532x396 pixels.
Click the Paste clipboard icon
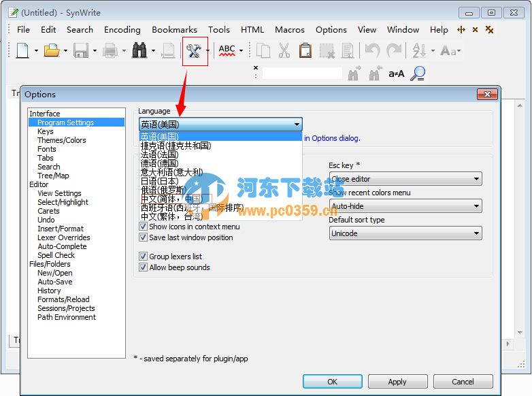click(305, 51)
